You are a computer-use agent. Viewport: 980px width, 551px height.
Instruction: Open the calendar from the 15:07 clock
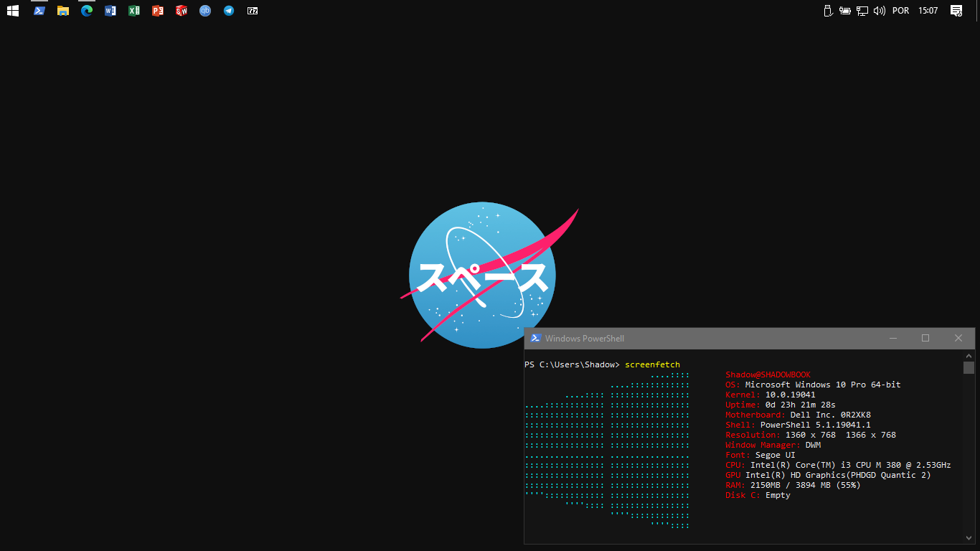pos(928,11)
